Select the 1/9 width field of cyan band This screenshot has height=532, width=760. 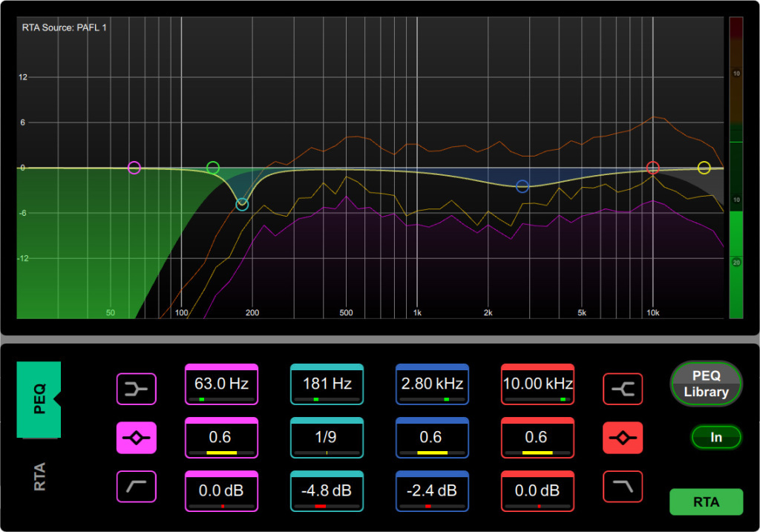pos(327,439)
